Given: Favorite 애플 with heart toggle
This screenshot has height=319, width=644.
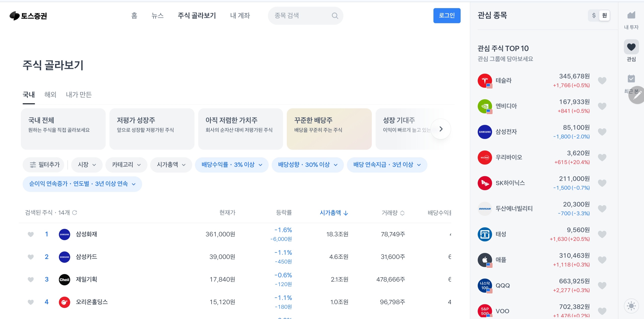Looking at the screenshot, I should point(602,260).
